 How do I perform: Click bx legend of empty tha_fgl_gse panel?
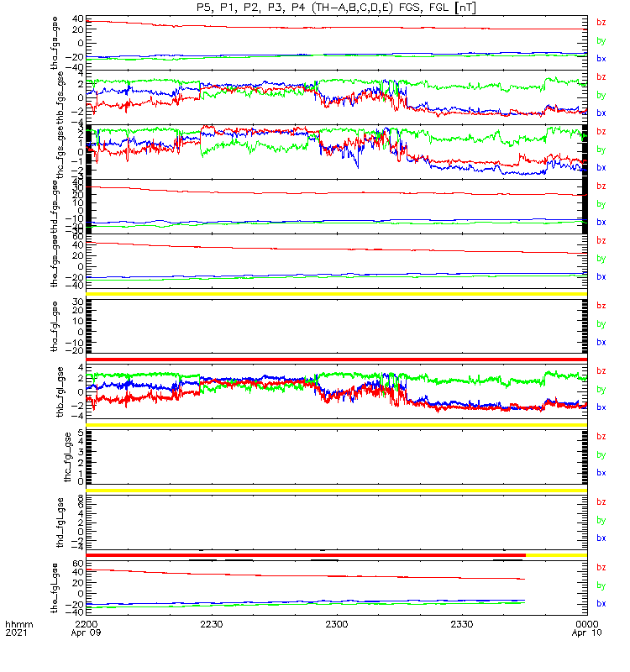(601, 342)
